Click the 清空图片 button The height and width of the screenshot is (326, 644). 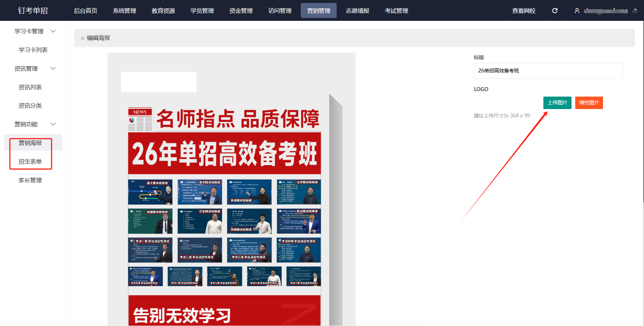589,103
